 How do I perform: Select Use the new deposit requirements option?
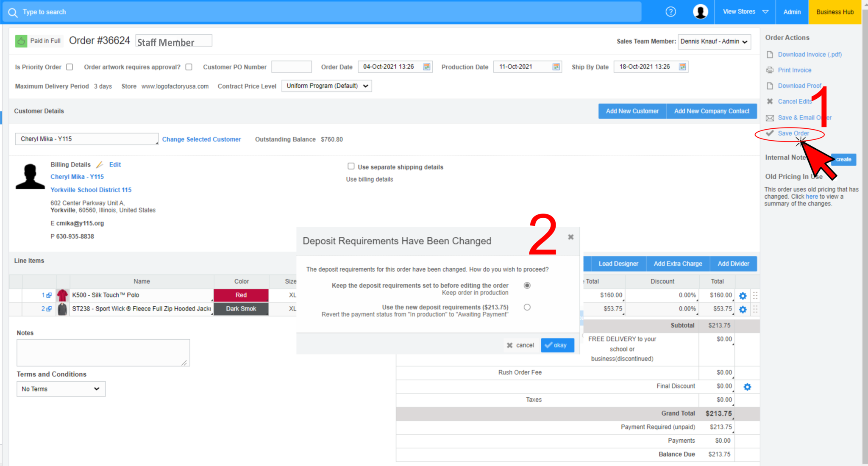pyautogui.click(x=527, y=307)
